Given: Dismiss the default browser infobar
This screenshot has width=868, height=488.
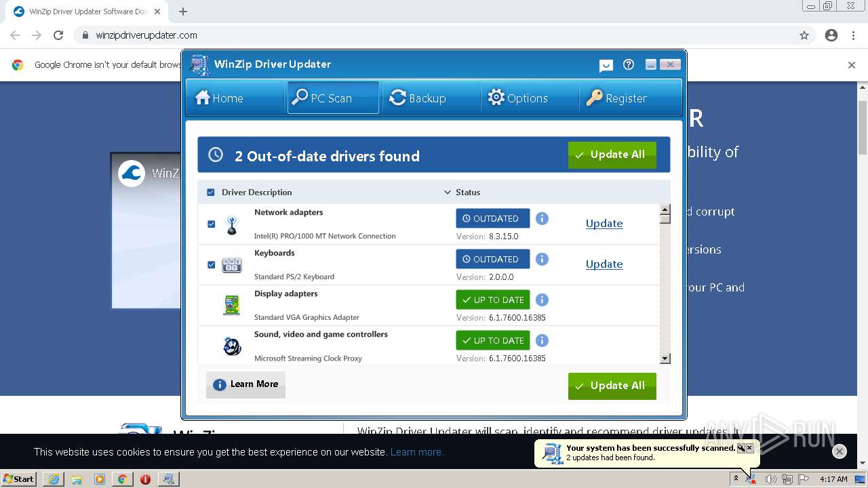Looking at the screenshot, I should coord(852,65).
